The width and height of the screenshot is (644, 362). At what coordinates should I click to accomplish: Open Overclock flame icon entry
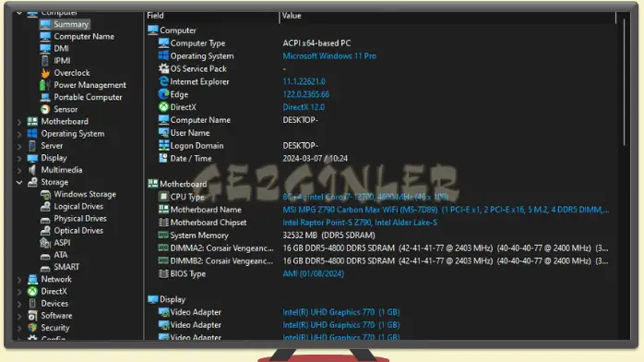click(45, 73)
